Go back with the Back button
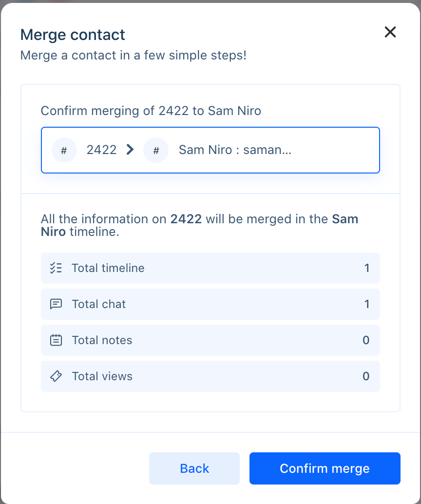Viewport: 421px width, 504px height. pyautogui.click(x=194, y=468)
